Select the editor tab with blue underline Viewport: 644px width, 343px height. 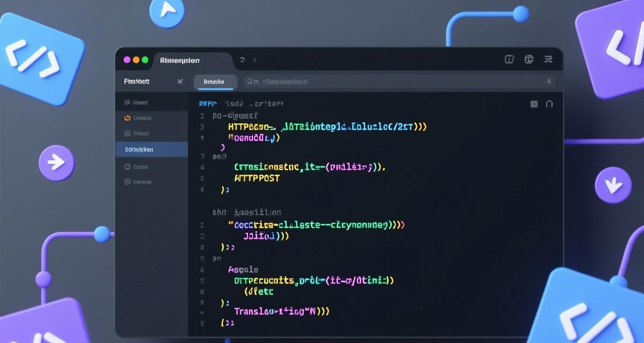click(x=215, y=82)
